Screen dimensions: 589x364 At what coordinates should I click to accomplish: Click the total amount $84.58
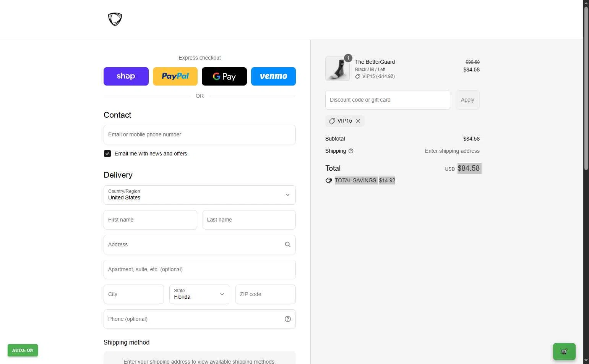(x=469, y=168)
